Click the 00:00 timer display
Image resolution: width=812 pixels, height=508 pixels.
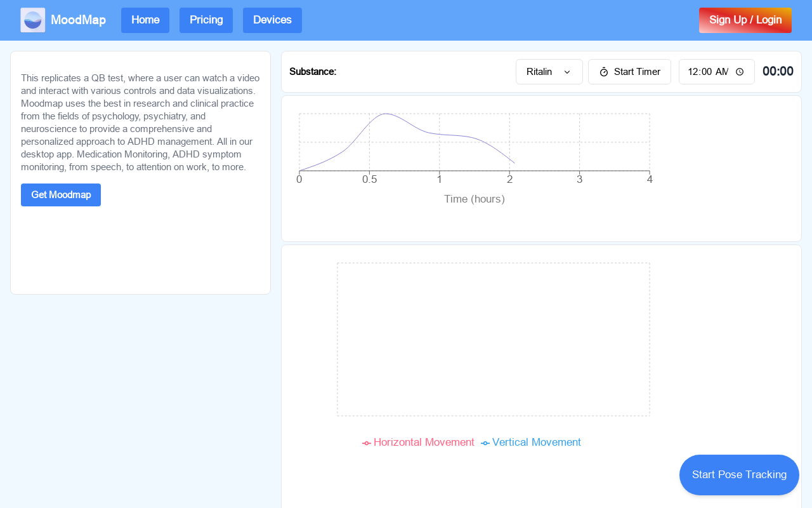[x=778, y=72]
